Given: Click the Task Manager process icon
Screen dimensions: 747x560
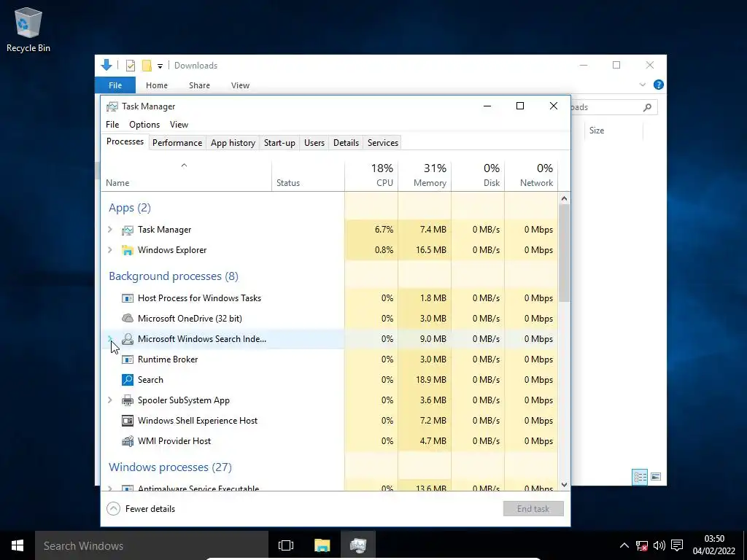Looking at the screenshot, I should 127,230.
